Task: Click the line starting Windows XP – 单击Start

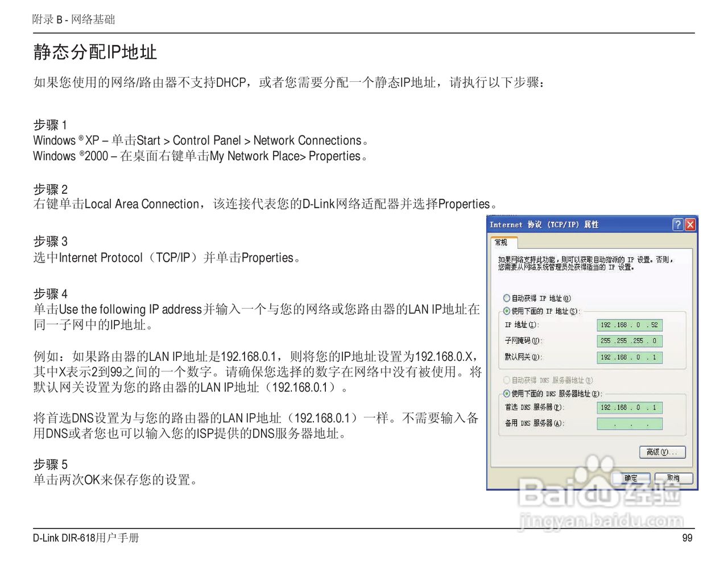Action: (201, 140)
